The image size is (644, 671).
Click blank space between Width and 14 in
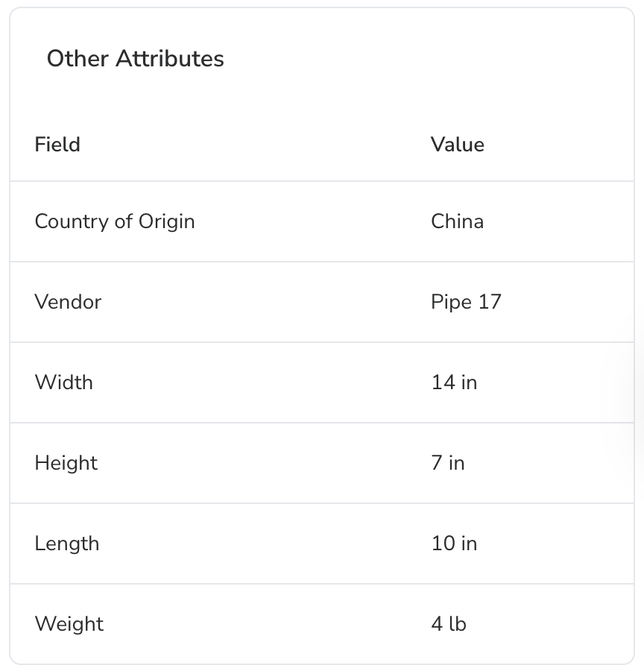tap(261, 382)
